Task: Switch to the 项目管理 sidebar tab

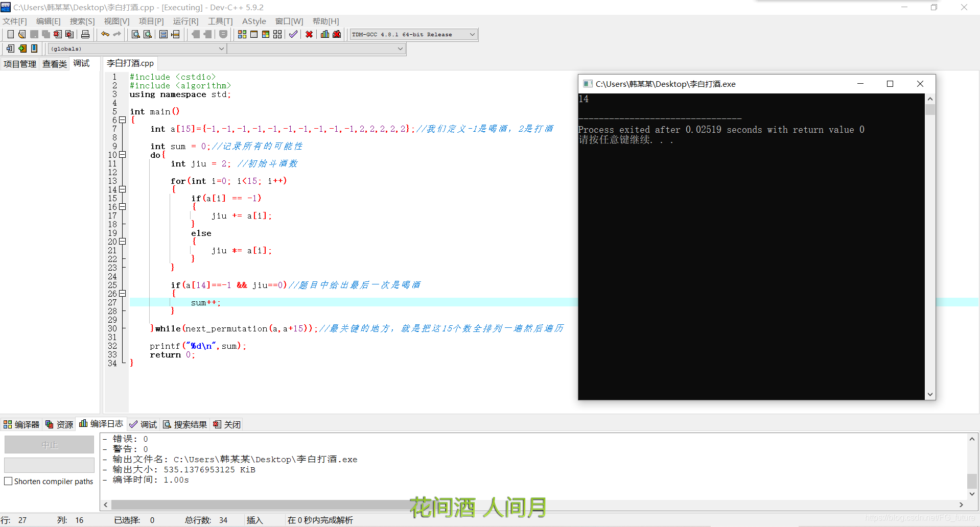Action: [20, 64]
